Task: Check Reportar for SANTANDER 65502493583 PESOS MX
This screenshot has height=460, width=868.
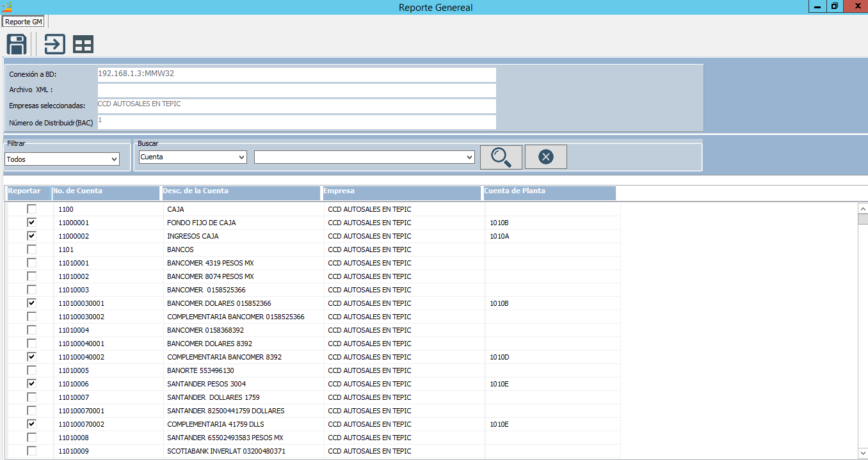Action: (x=31, y=438)
